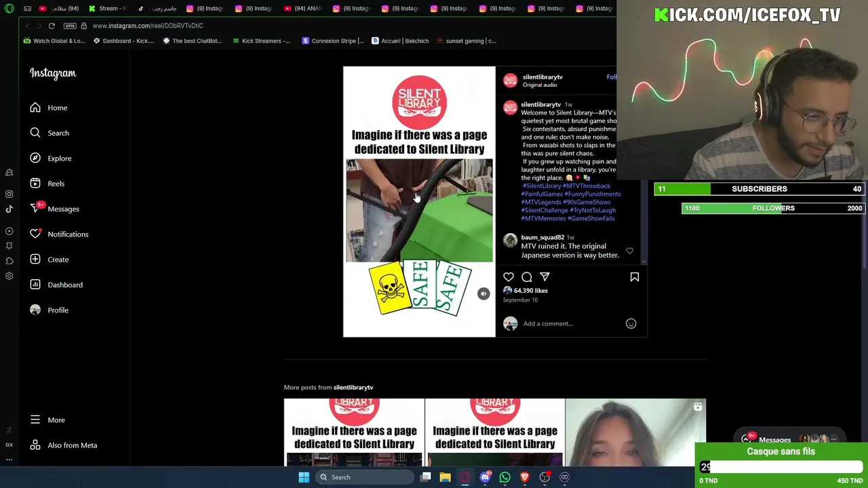Switch to the (94) ANAN YouTube tab
Viewport: 868px width, 488px height.
tap(303, 8)
